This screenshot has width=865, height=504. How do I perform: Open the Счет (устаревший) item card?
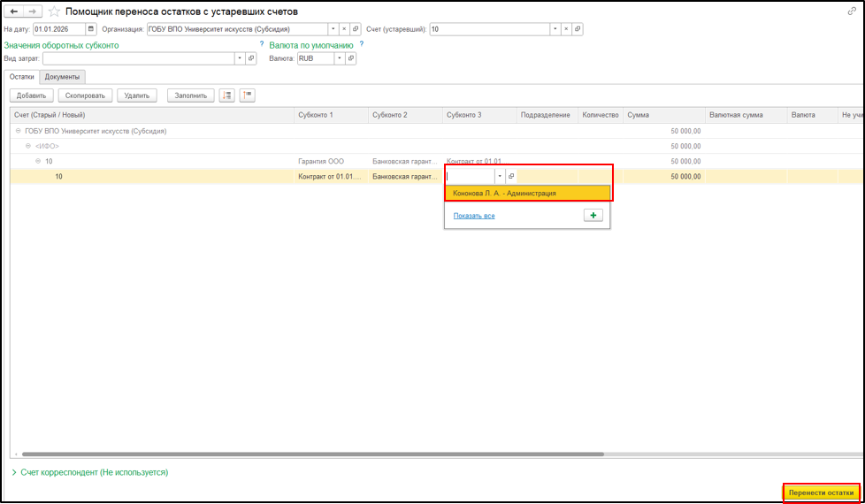(578, 29)
